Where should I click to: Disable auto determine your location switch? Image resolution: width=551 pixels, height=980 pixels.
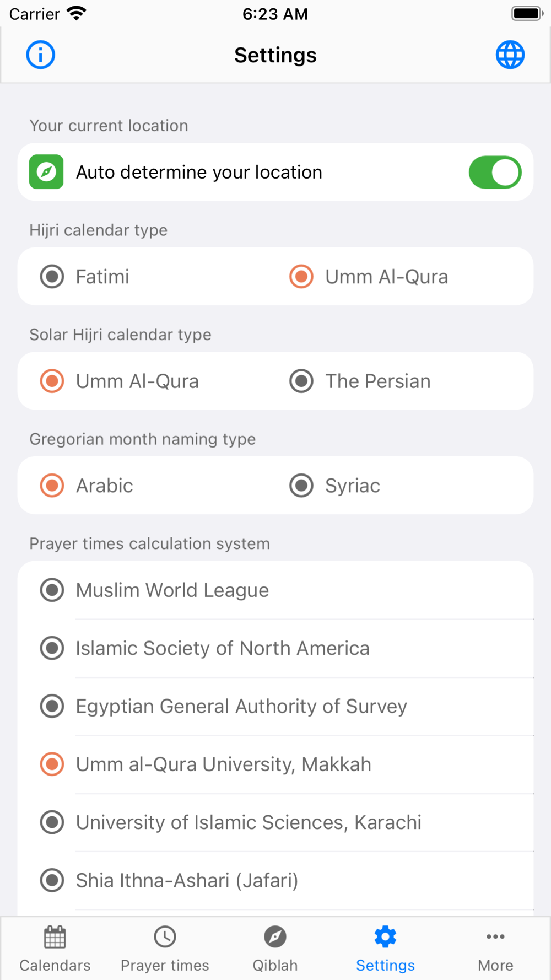click(x=495, y=173)
